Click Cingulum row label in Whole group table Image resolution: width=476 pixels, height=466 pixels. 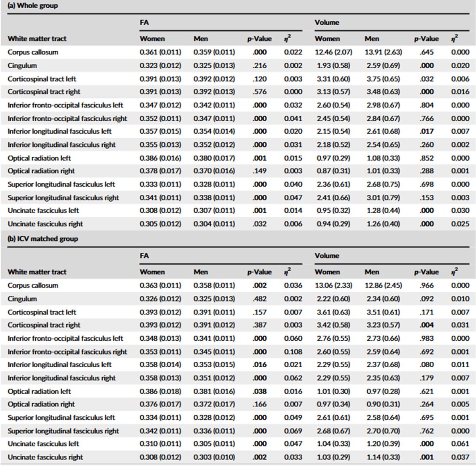22,65
